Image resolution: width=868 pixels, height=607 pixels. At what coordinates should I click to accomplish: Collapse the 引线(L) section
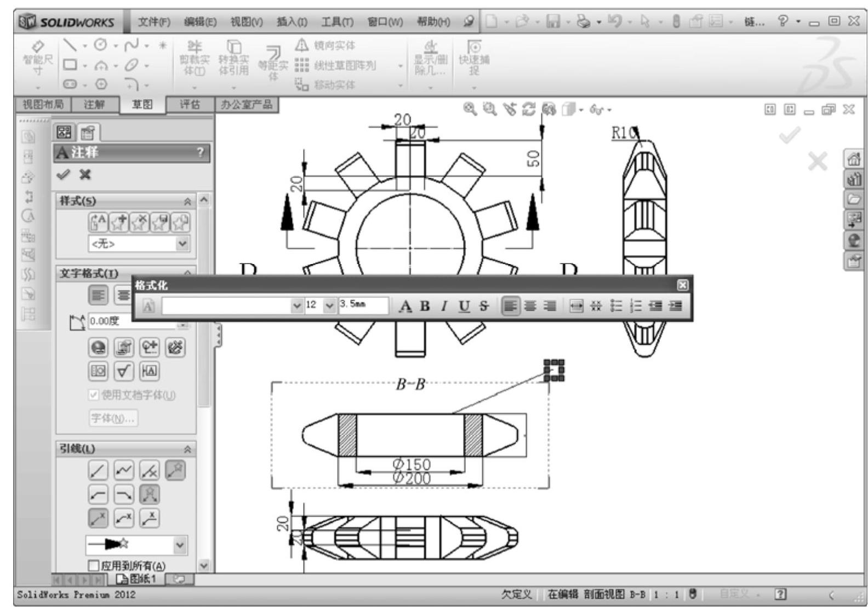click(187, 449)
